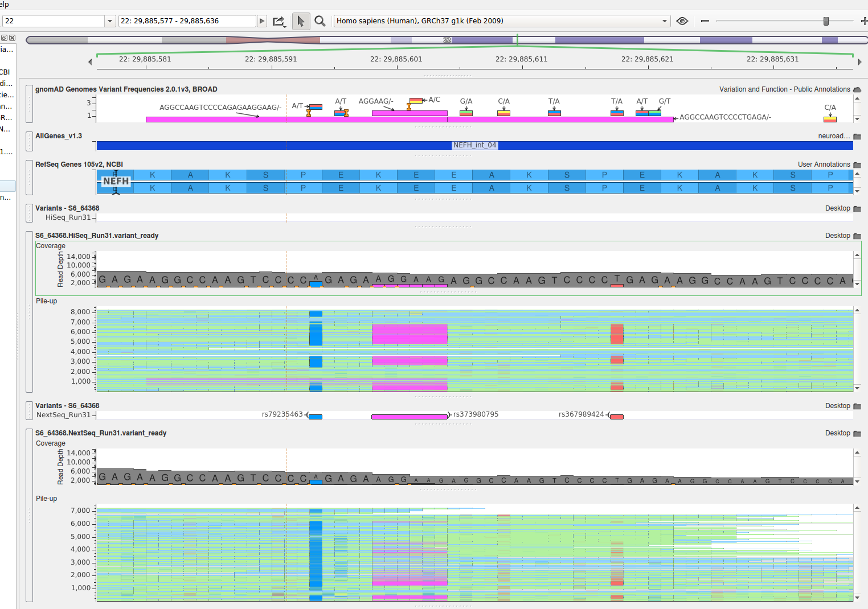The height and width of the screenshot is (609, 868).
Task: Click Desktop folder icon for HiSeq_Run31.variant_ready track
Action: (x=857, y=236)
